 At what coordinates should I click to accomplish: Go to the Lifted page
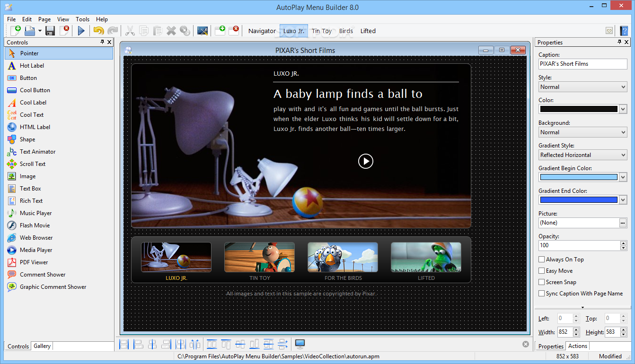(368, 31)
